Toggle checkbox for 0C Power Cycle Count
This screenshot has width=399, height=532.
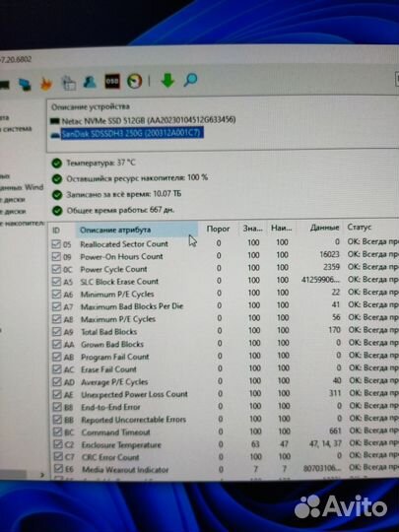56,269
